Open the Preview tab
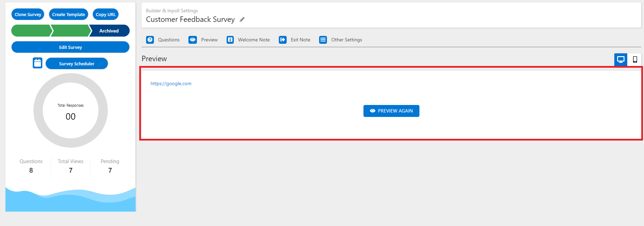644x226 pixels. [203, 40]
